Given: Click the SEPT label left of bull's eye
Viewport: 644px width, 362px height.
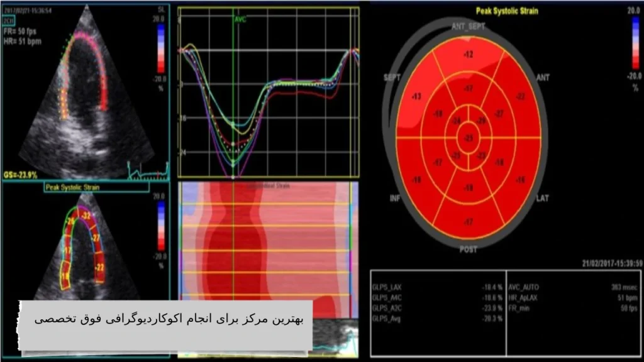Looking at the screenshot, I should 392,77.
